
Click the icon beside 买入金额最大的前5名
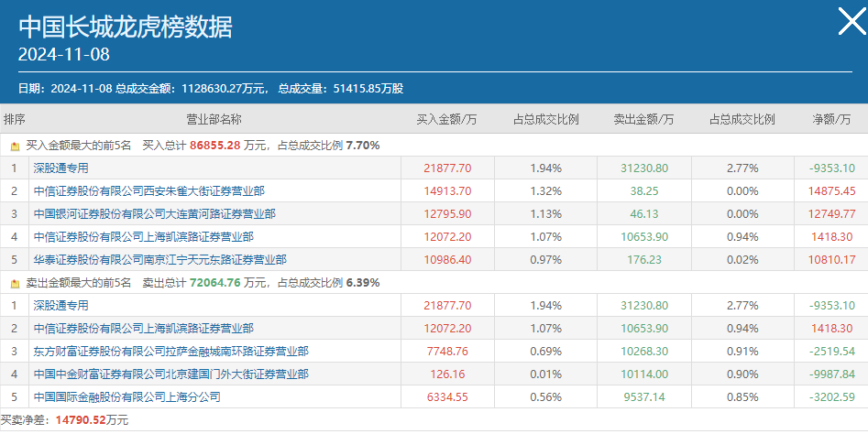(x=15, y=146)
